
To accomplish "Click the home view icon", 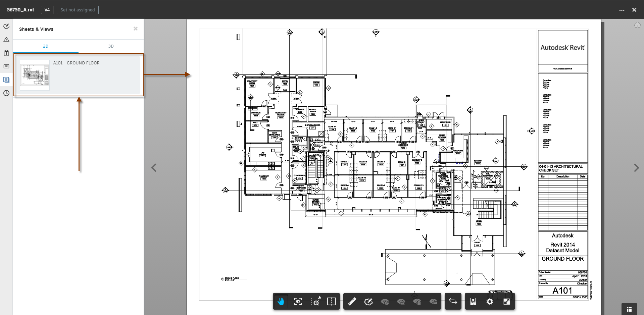I will pyautogui.click(x=637, y=25).
